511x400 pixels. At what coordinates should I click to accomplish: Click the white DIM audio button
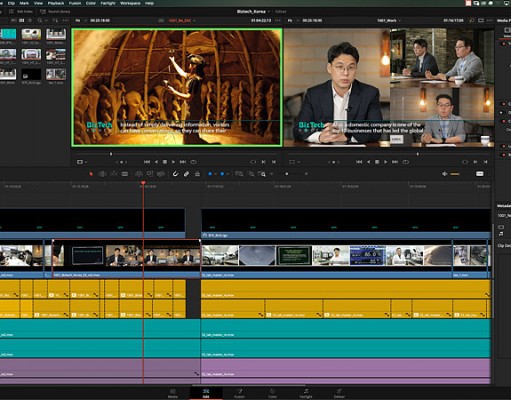coord(480,174)
